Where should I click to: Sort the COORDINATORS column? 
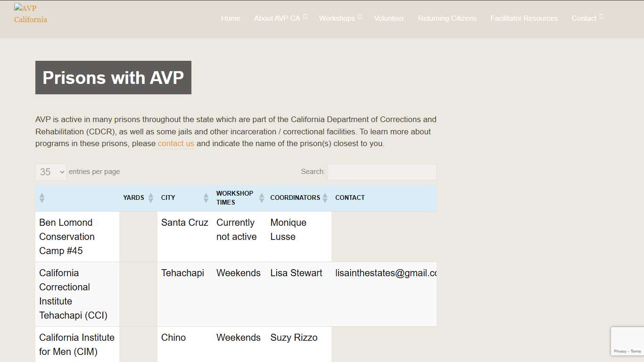[x=325, y=198]
